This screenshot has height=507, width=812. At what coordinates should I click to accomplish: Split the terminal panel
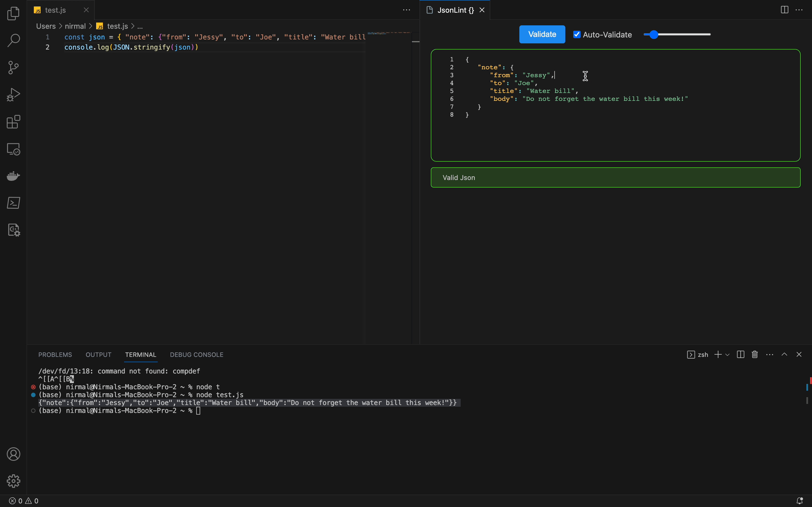[x=741, y=354]
